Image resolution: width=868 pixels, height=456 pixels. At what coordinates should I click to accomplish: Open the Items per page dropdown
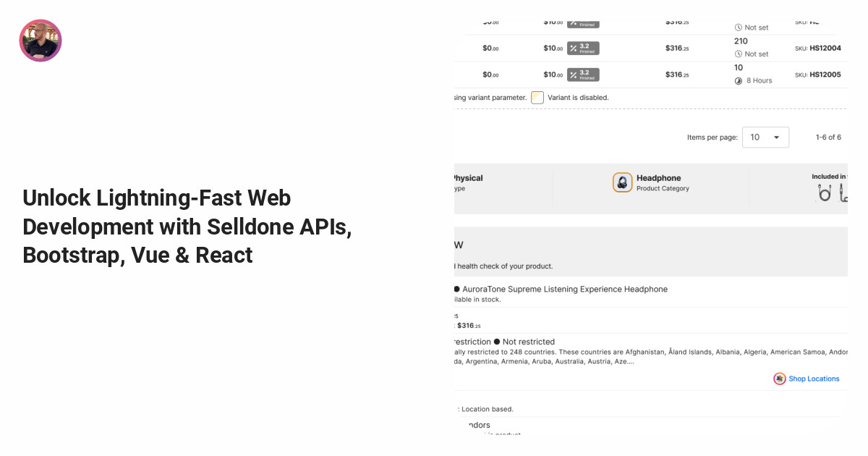[x=765, y=138]
